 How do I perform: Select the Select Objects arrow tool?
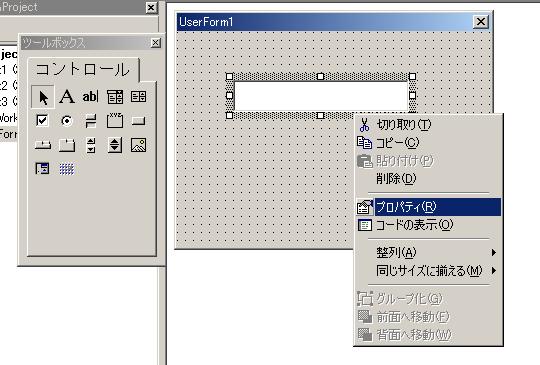click(43, 97)
